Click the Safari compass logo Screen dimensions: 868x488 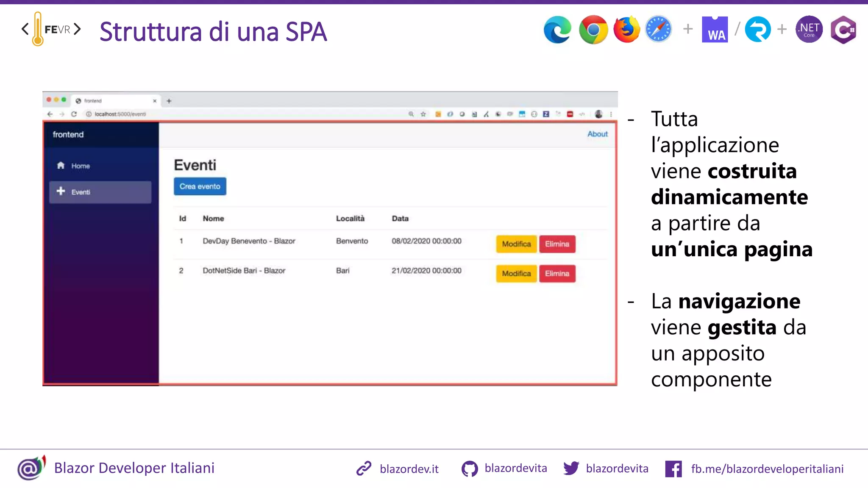tap(658, 30)
